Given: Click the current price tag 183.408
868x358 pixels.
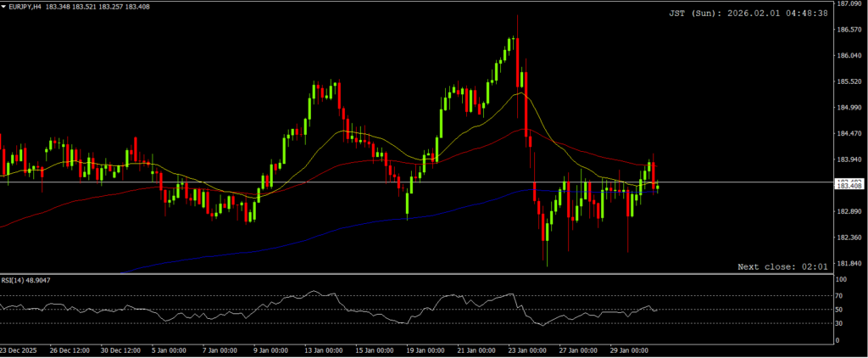Looking at the screenshot, I should pos(849,187).
